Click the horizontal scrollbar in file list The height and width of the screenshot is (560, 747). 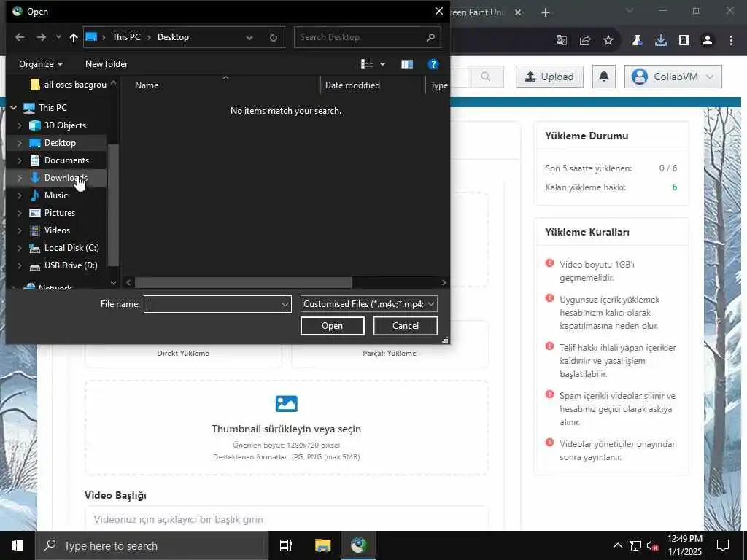point(244,282)
